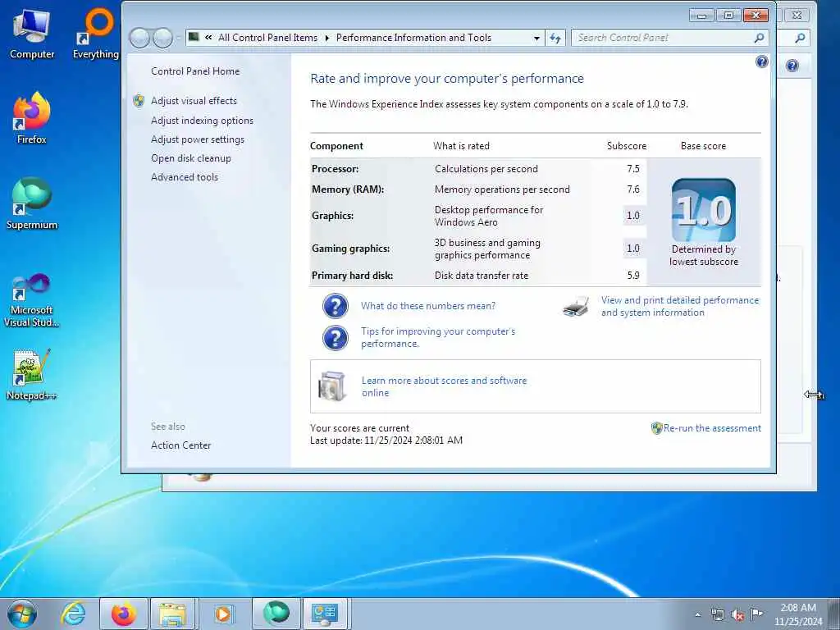The height and width of the screenshot is (630, 840).
Task: Open Advanced tools
Action: pyautogui.click(x=185, y=177)
